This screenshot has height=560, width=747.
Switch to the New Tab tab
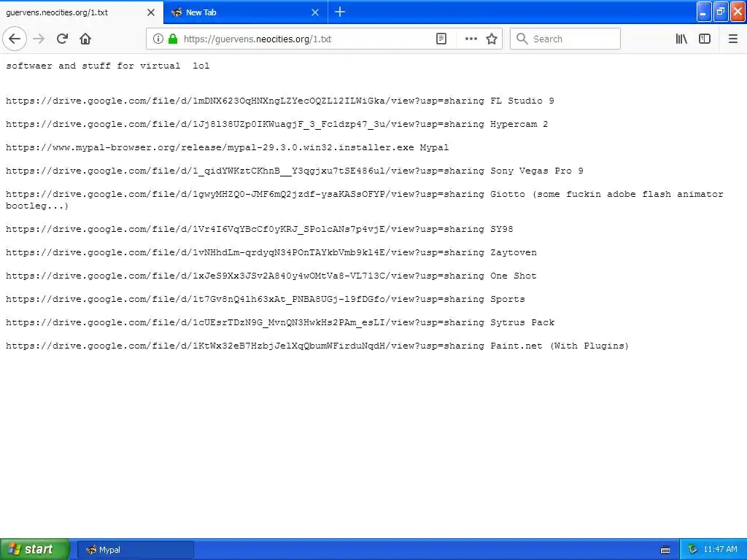pos(245,12)
